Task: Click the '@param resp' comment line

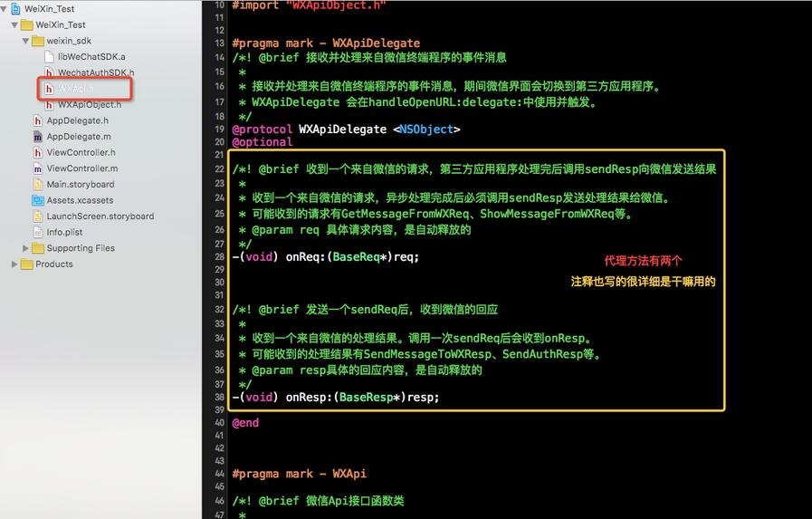Action: tap(360, 370)
